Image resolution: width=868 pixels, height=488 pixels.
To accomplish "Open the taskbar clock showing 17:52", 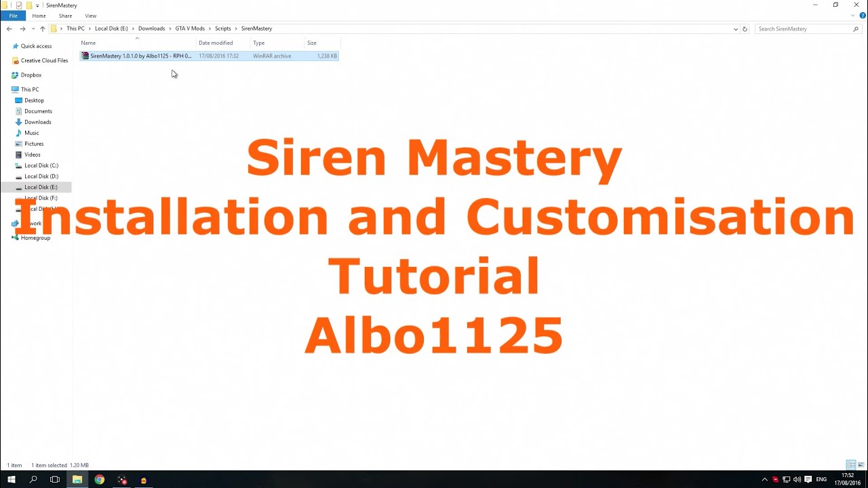I will tap(848, 479).
